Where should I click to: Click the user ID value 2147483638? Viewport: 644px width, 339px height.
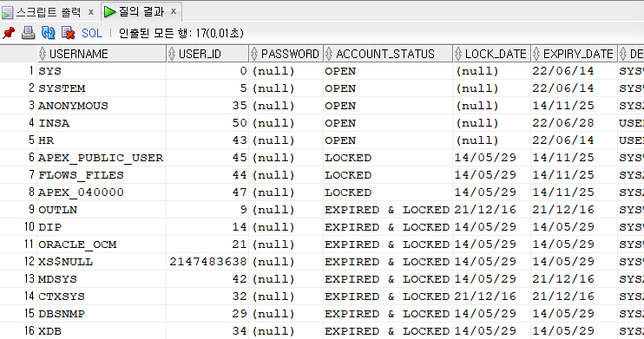pos(207,262)
